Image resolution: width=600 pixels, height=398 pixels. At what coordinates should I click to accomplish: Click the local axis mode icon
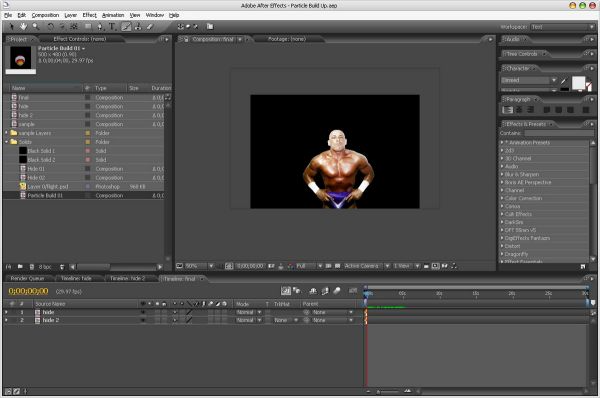coord(180,26)
